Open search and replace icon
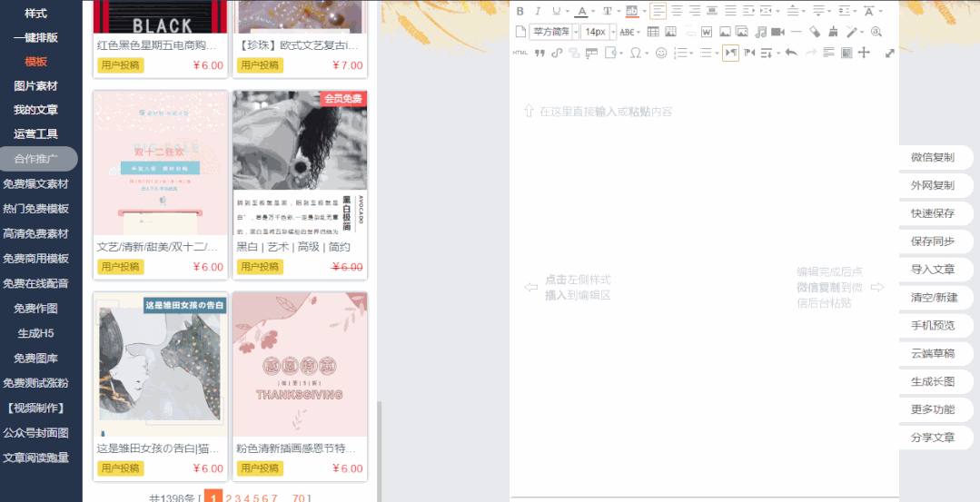The width and height of the screenshot is (980, 502). (876, 32)
